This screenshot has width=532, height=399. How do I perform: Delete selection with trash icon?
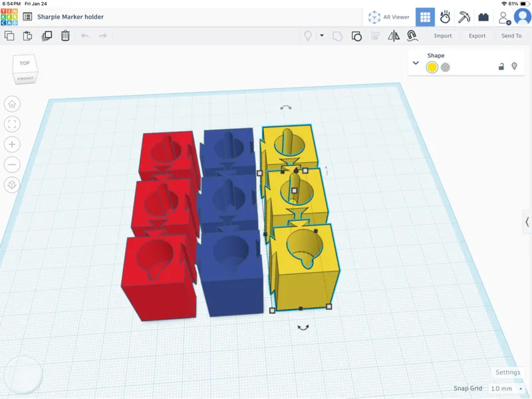pos(65,36)
